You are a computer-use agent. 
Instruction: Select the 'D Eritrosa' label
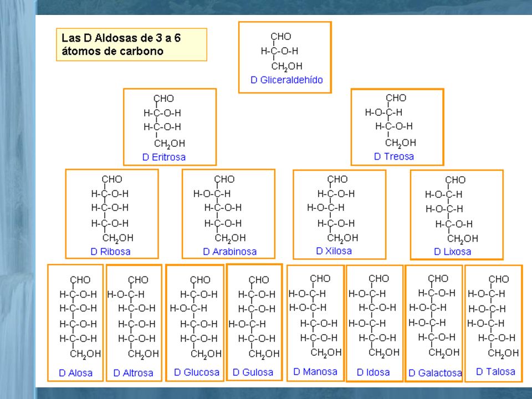coord(164,157)
